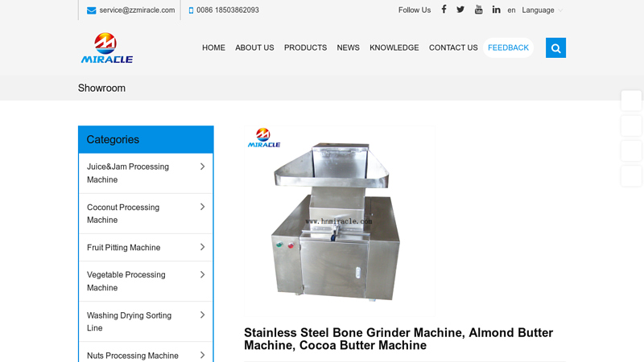Viewport: 644px width, 362px height.
Task: Click the Follow Us label
Action: 415,10
